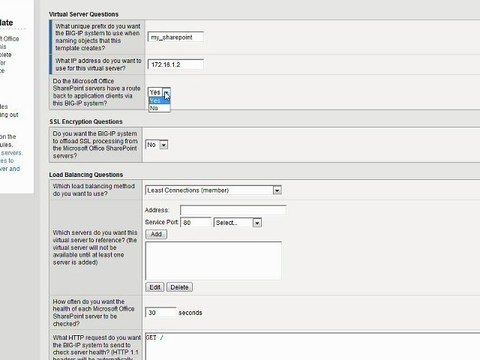
Task: Click the Virtual Server Questions heading
Action: pos(84,14)
